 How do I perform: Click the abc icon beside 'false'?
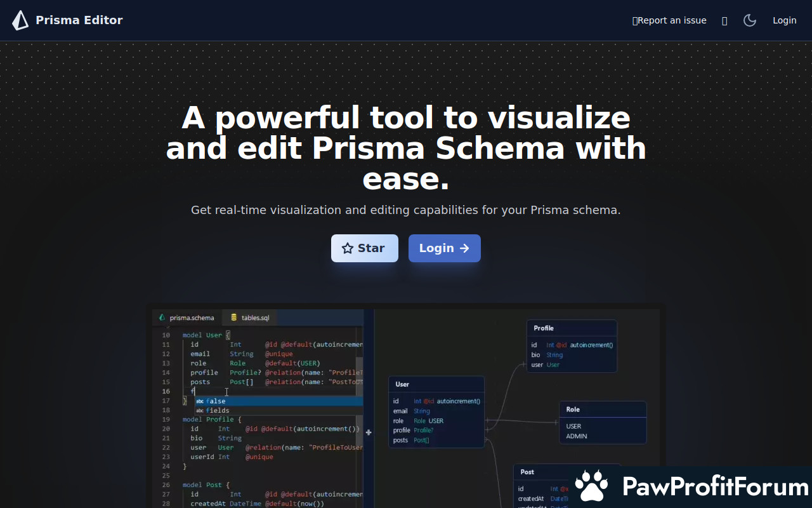[200, 401]
